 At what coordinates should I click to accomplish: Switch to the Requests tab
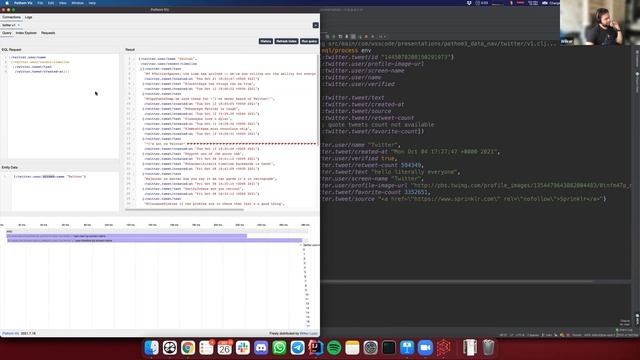click(x=48, y=33)
